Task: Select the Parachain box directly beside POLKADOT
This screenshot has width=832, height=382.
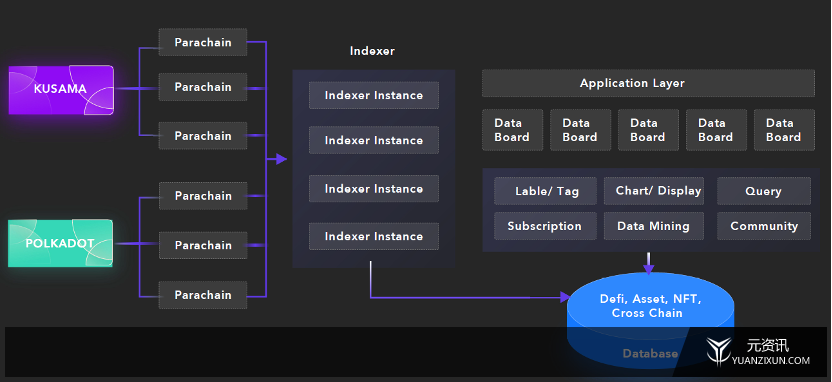Action: (x=203, y=245)
